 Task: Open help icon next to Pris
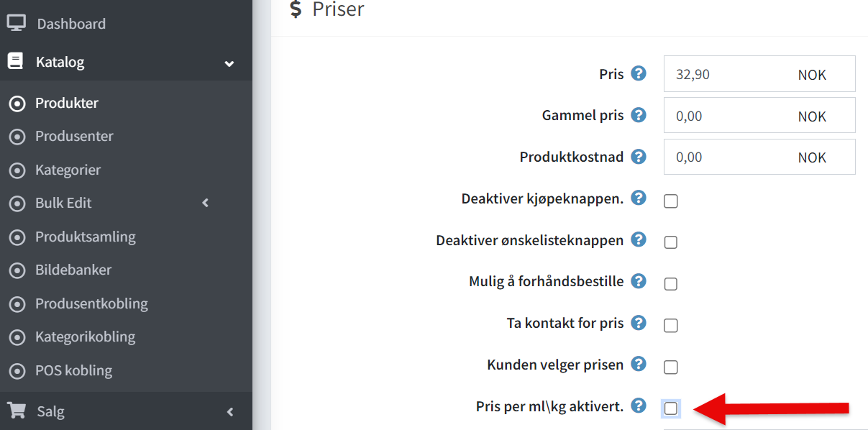(x=639, y=73)
